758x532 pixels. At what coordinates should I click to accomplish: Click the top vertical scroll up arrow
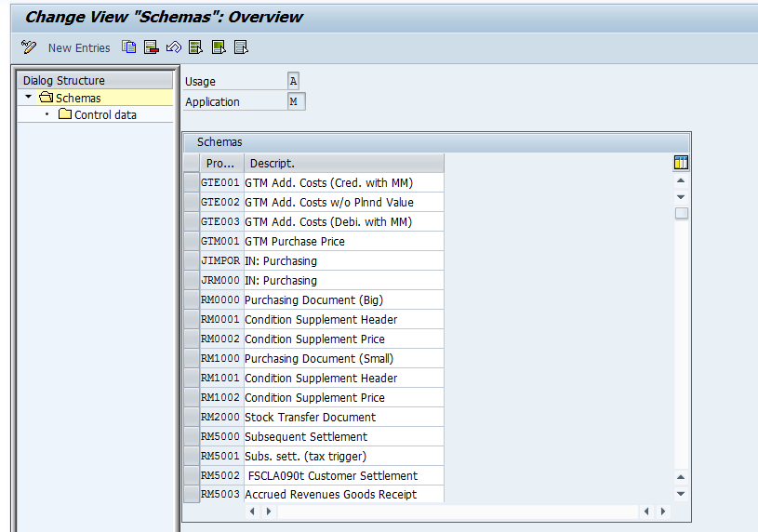pyautogui.click(x=681, y=180)
